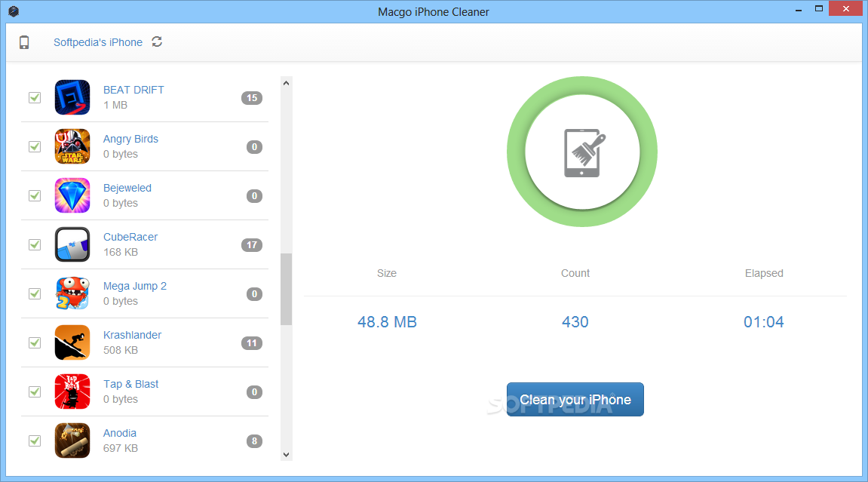Click the Angry Birds Star Wars icon
Screen dimensions: 868x482
click(x=72, y=146)
